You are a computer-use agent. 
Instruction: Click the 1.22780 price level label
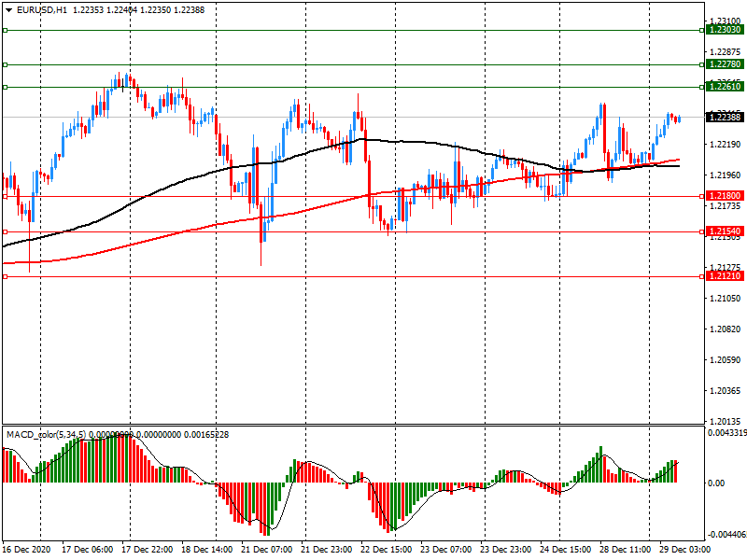click(725, 64)
